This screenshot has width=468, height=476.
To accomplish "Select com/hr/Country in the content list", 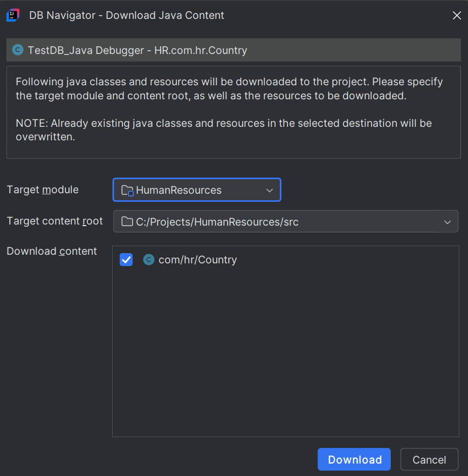I will click(197, 260).
